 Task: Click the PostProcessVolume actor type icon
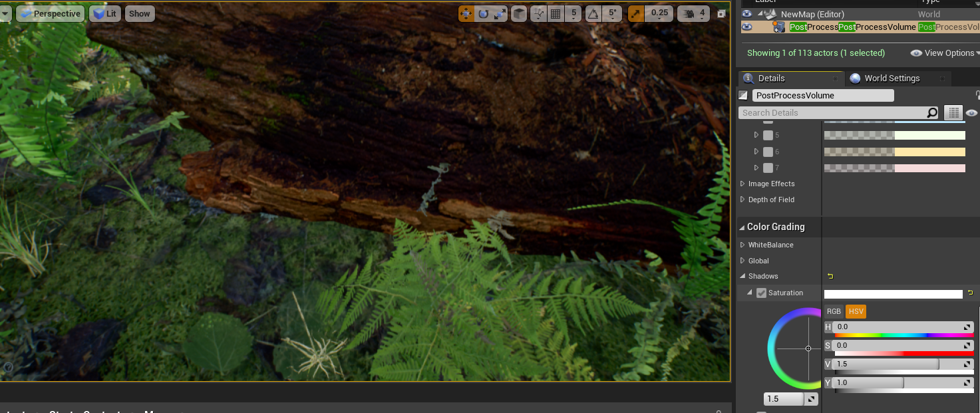pyautogui.click(x=779, y=27)
